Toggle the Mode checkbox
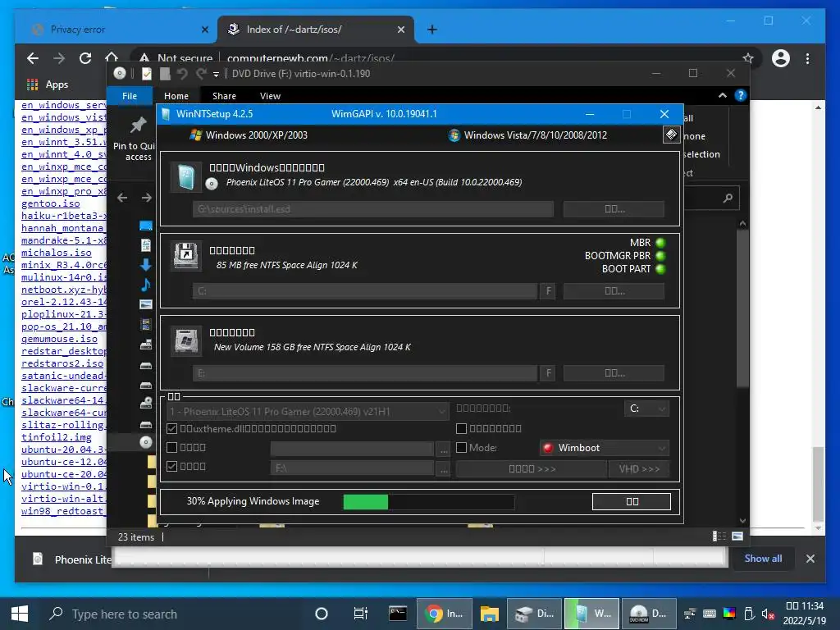Screen dimensions: 840x630 pos(461,447)
